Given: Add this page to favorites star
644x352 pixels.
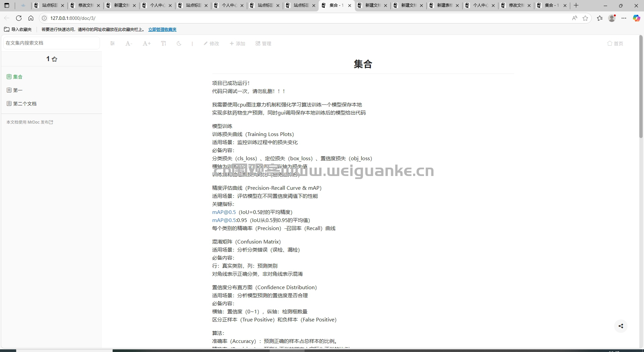Looking at the screenshot, I should [585, 18].
